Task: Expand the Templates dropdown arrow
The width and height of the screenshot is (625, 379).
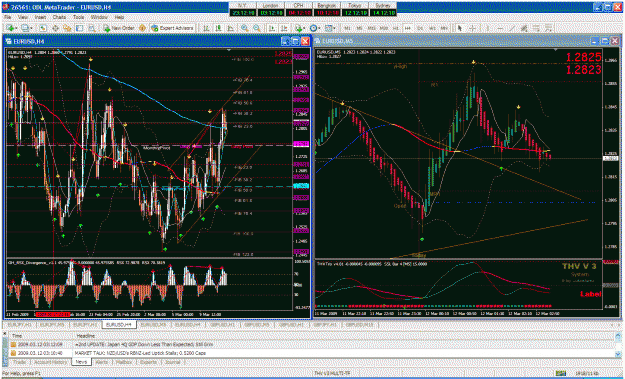Action: click(x=334, y=28)
